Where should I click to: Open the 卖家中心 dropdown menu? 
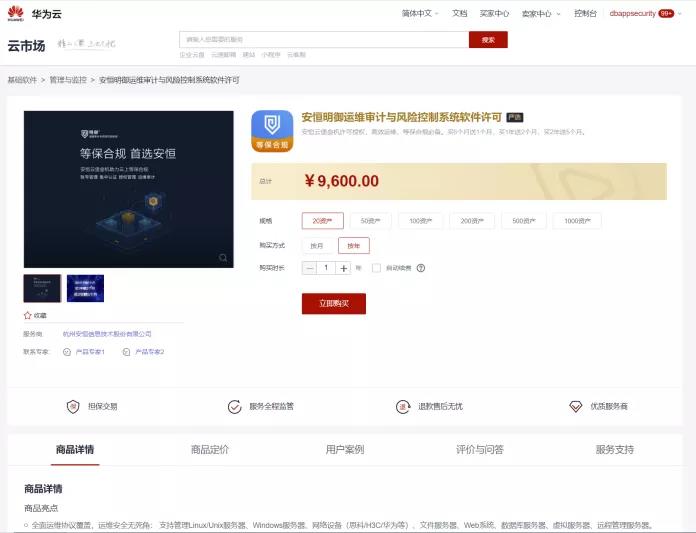coord(541,14)
